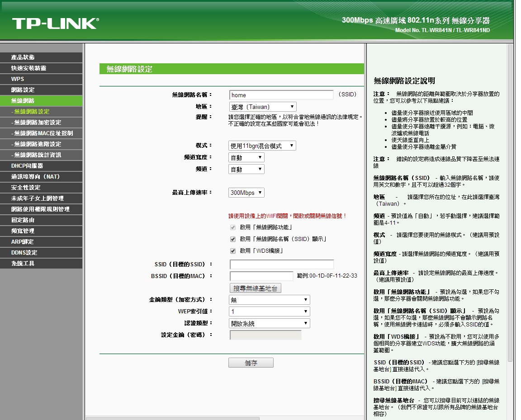Screen dimensions: 521x420
Task: Select 未成年子女上網管理 menu item
Action: (x=41, y=198)
